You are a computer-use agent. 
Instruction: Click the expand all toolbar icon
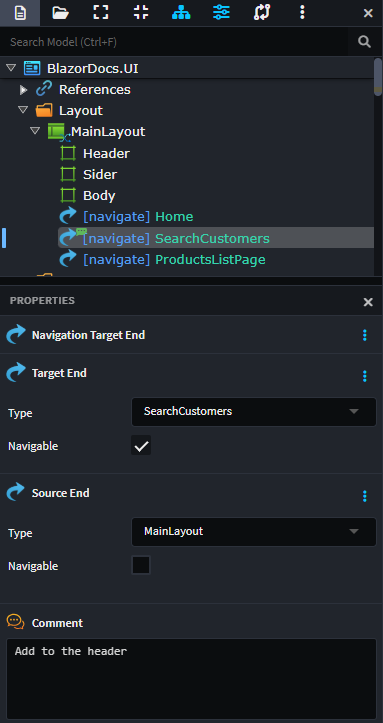click(101, 12)
